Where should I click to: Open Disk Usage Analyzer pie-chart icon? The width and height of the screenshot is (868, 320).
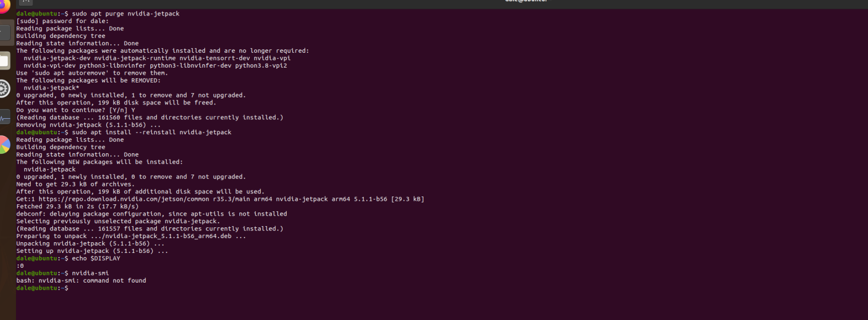coord(4,144)
